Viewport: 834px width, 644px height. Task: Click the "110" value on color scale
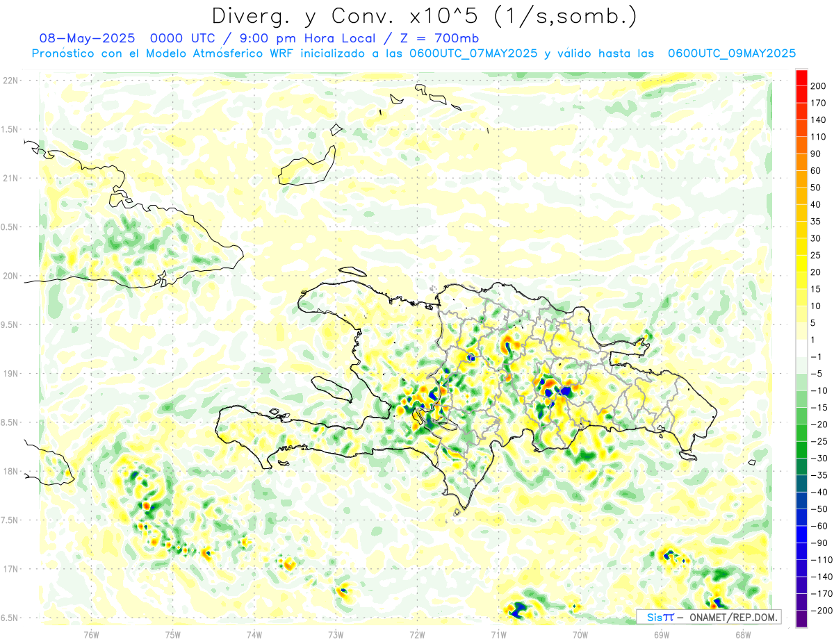(x=818, y=137)
